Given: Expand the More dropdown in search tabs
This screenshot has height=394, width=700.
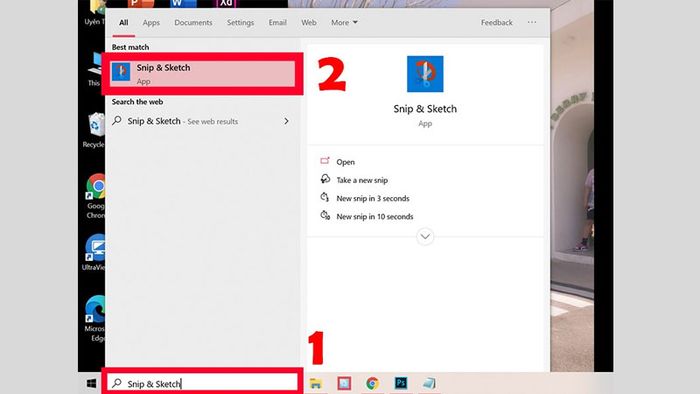Looking at the screenshot, I should pyautogui.click(x=344, y=22).
